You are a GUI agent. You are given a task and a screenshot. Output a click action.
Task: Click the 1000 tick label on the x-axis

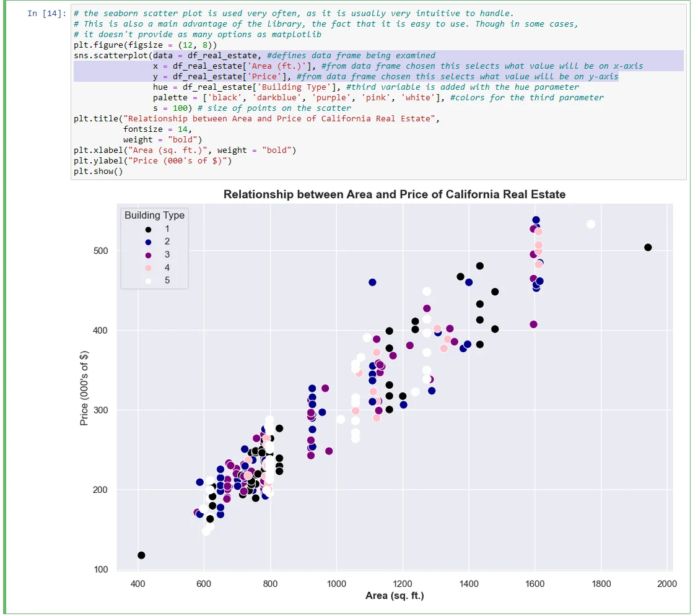[336, 584]
